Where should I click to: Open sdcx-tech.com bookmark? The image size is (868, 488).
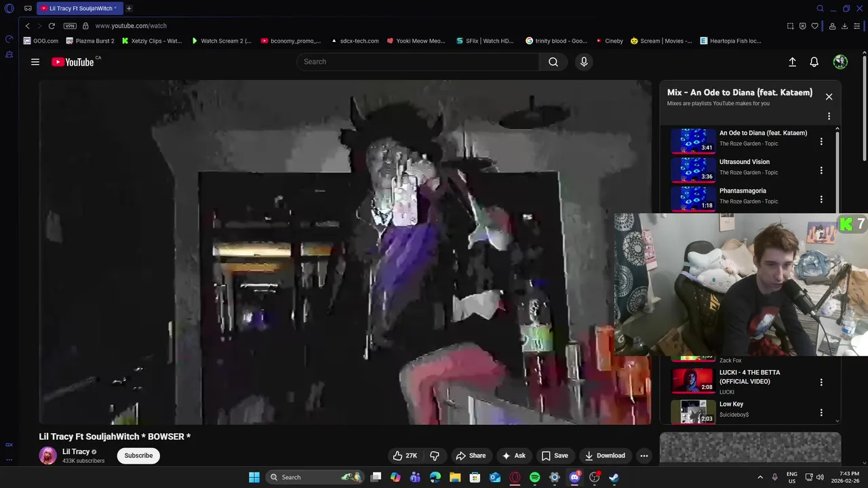click(355, 41)
